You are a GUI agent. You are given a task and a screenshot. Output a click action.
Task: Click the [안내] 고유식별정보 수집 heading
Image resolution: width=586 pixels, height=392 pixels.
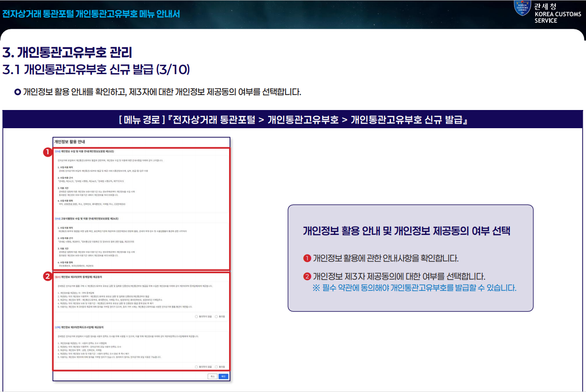point(86,219)
